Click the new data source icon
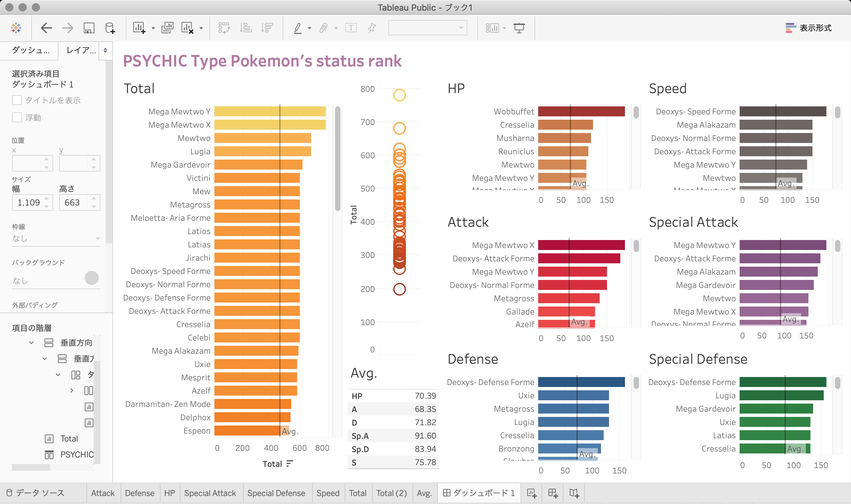 tap(110, 28)
